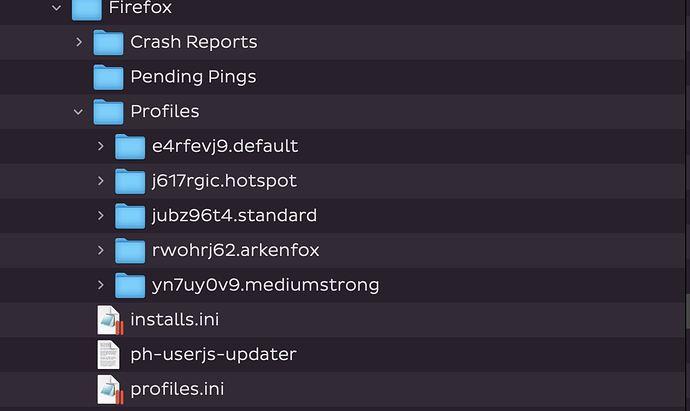Collapse the Profiles folder chevron
690x411 pixels.
coord(78,112)
